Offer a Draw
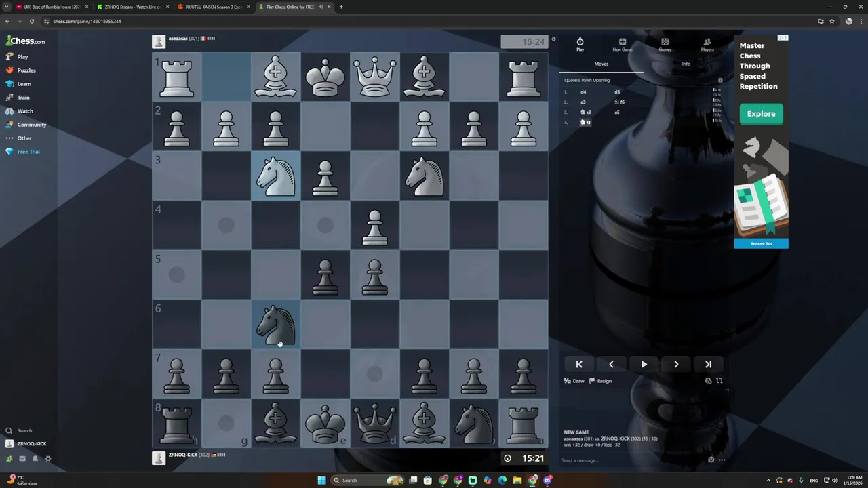 pyautogui.click(x=574, y=381)
